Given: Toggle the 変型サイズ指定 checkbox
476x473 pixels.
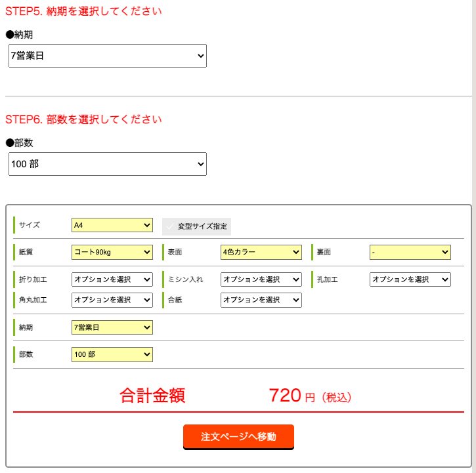Looking at the screenshot, I should tap(196, 226).
